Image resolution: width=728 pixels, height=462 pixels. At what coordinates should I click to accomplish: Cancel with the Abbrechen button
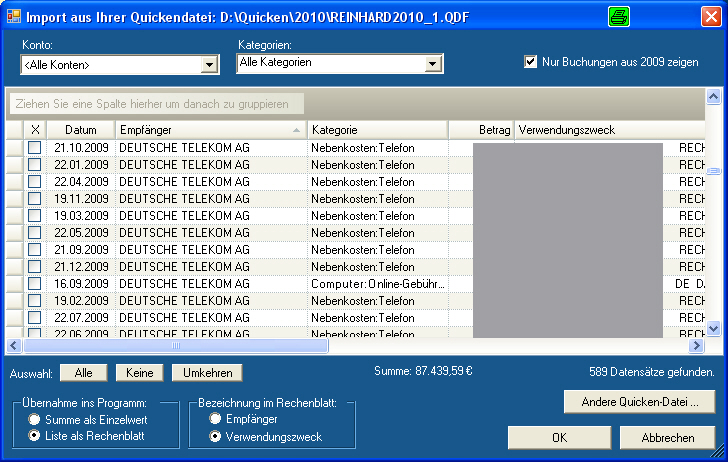(x=668, y=437)
